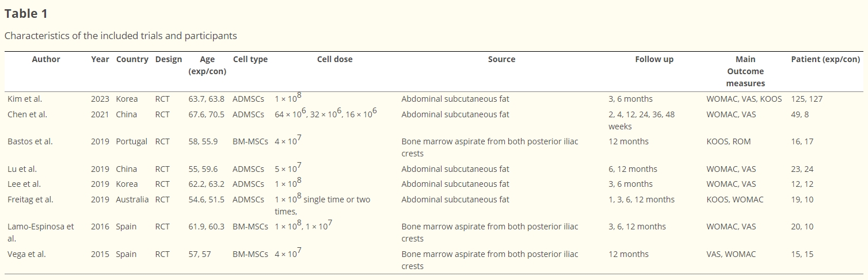Click the "2, 4, 12, 24, 36, 48 weeks" cell
Image resolution: width=868 pixels, height=280 pixels.
click(x=641, y=120)
